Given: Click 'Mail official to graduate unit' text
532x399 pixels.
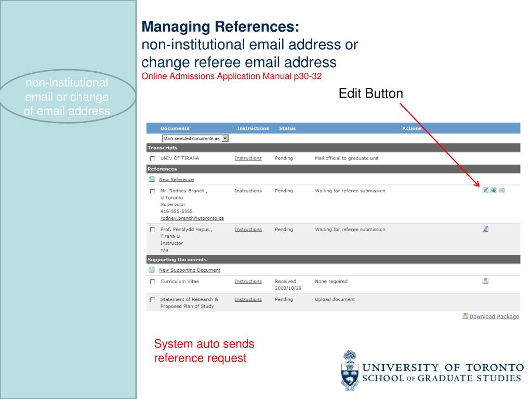Looking at the screenshot, I should (x=347, y=158).
